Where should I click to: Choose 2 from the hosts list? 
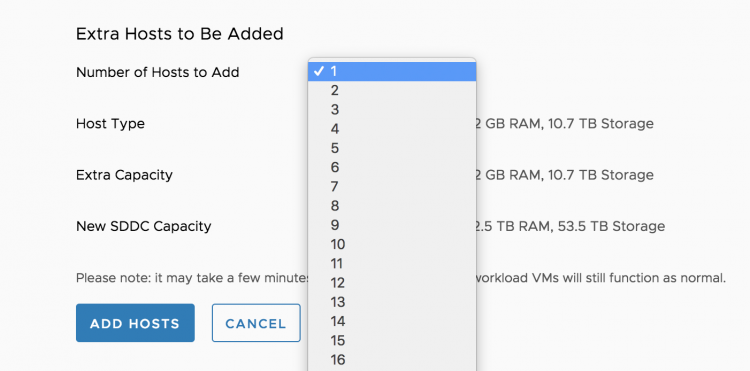392,90
